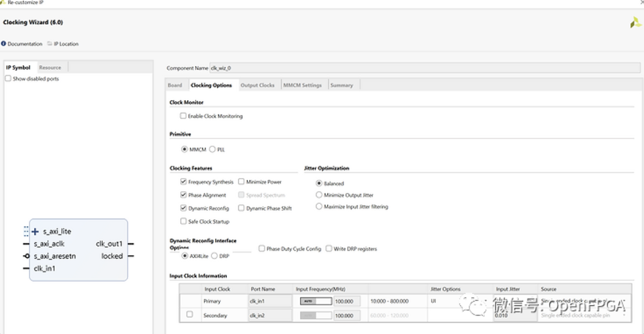Click Primary clock frequency value field
The height and width of the screenshot is (334, 644).
click(347, 301)
